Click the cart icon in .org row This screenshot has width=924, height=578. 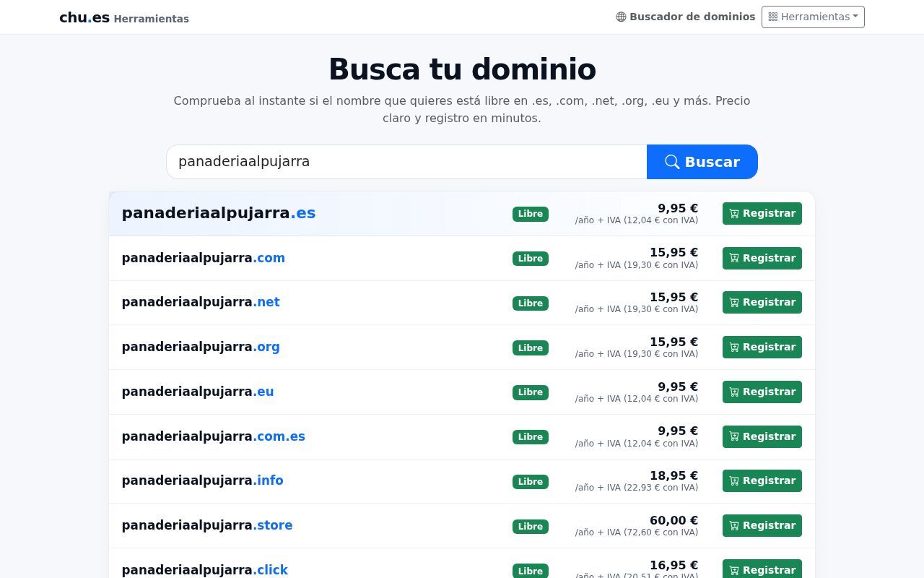[x=734, y=348]
